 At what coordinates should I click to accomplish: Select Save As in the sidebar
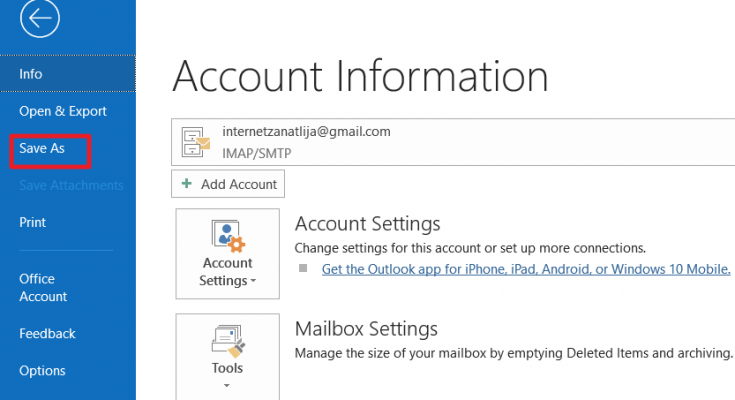pyautogui.click(x=42, y=148)
